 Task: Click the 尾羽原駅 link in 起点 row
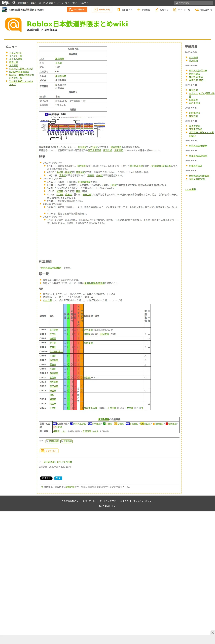point(60,59)
